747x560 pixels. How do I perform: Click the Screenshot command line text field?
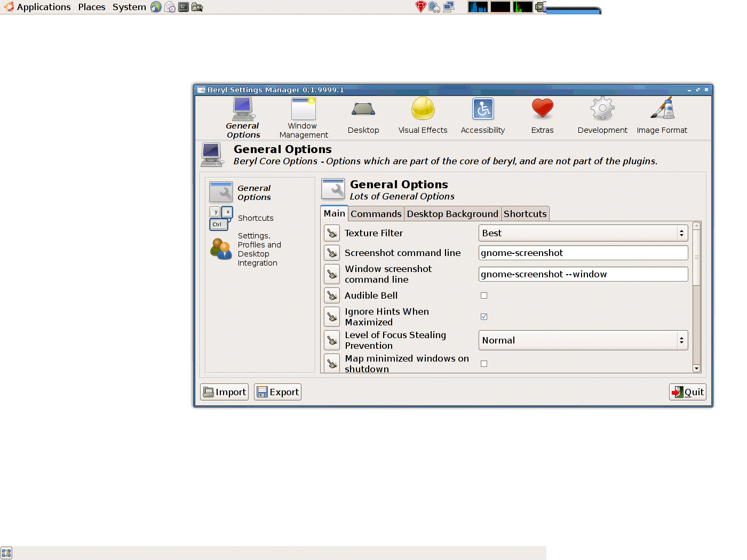583,253
